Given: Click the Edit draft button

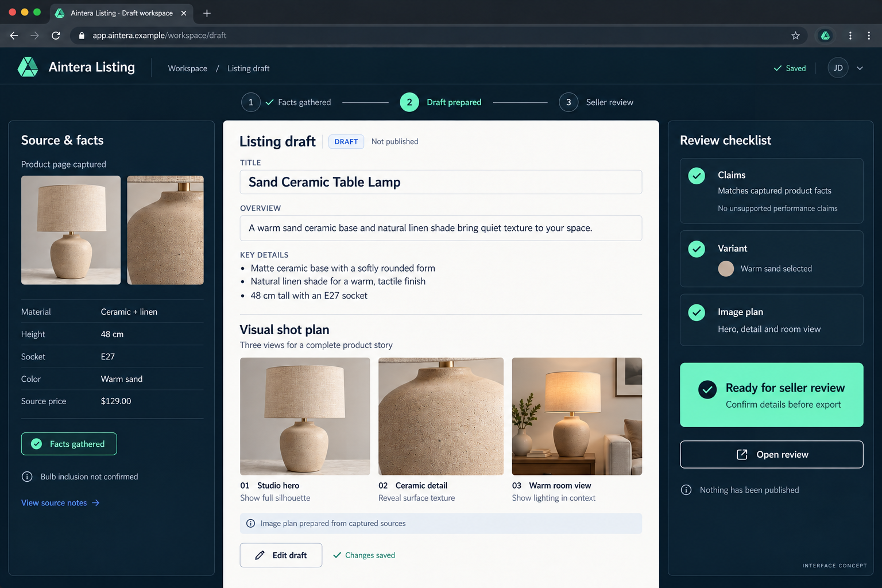Looking at the screenshot, I should point(281,555).
